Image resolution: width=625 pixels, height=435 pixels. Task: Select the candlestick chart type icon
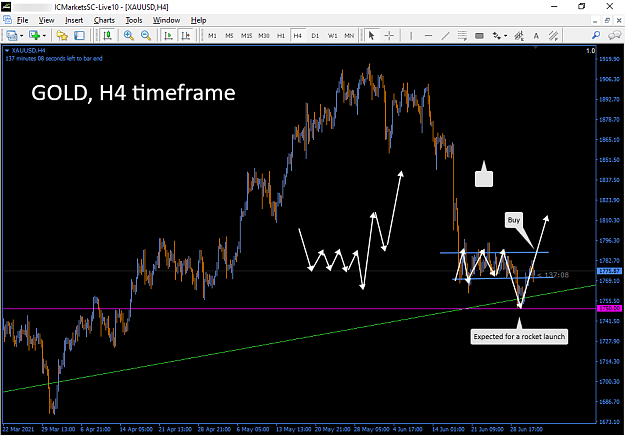pos(107,35)
